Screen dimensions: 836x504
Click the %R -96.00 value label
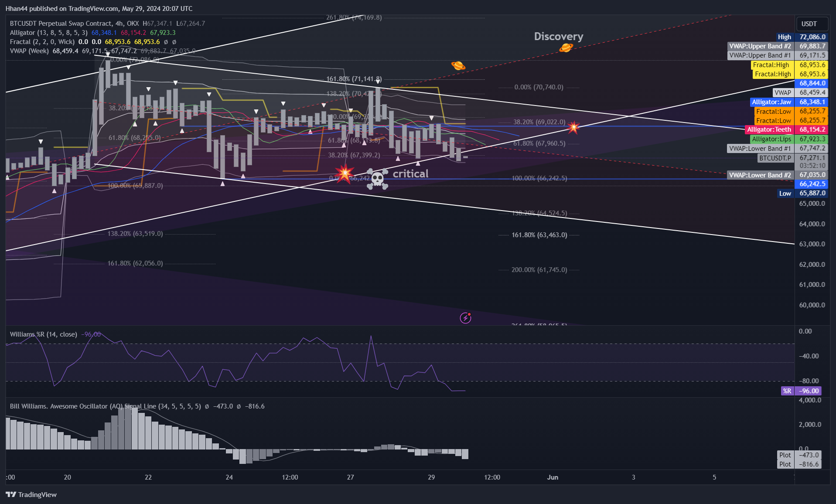click(x=802, y=391)
